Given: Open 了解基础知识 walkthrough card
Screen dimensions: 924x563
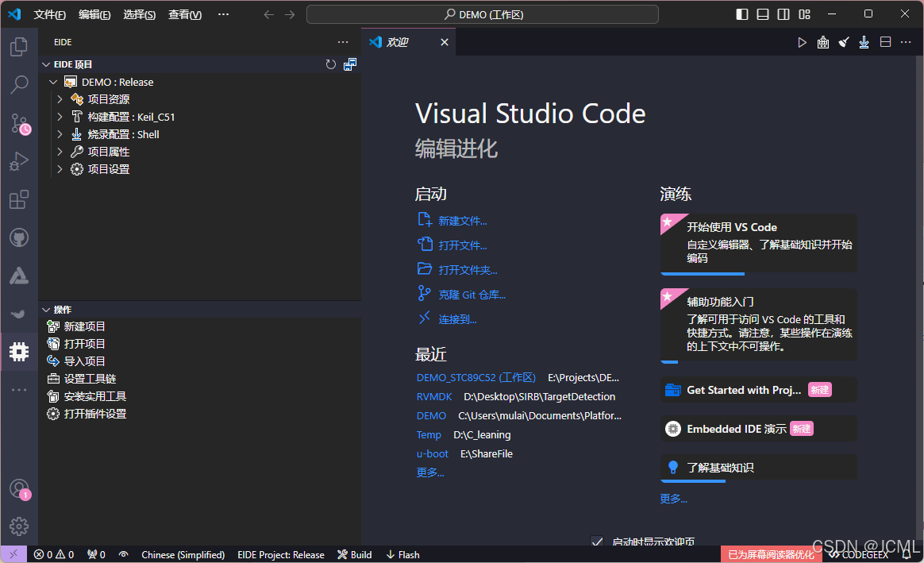Looking at the screenshot, I should pyautogui.click(x=758, y=468).
